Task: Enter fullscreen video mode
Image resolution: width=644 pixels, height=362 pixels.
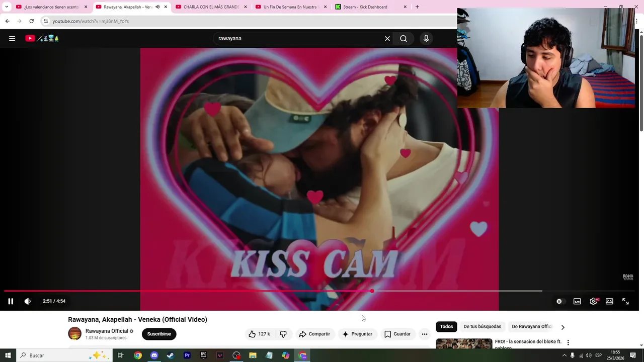Action: point(625,301)
